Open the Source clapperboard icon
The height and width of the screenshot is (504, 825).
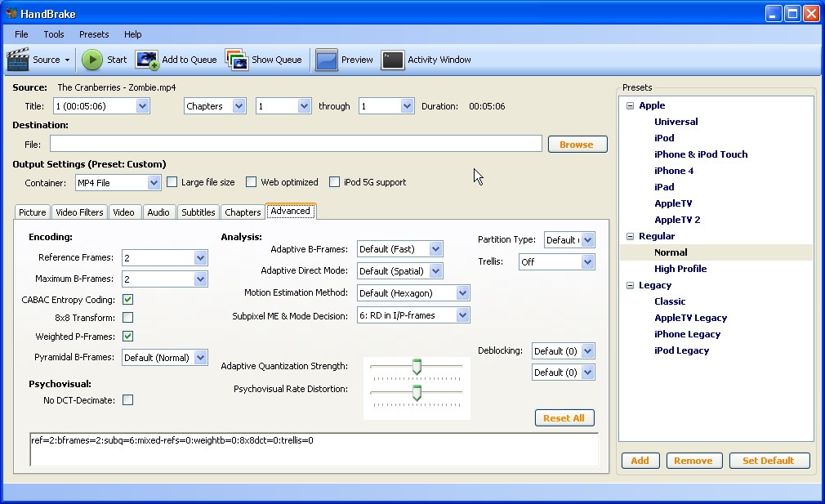pyautogui.click(x=17, y=60)
